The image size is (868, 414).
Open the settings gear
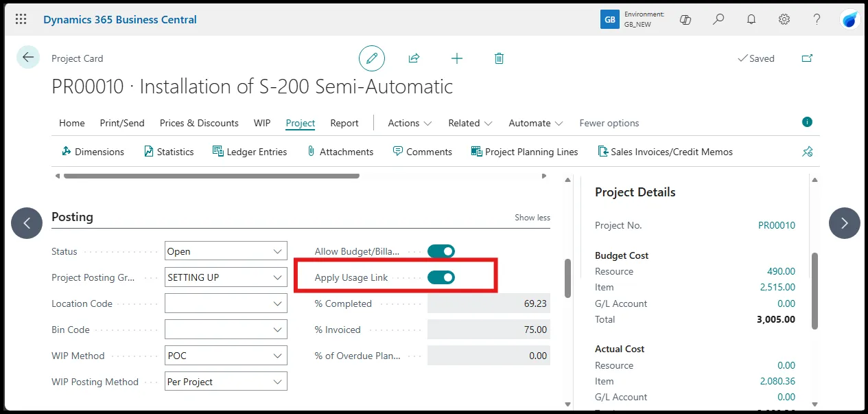[784, 19]
